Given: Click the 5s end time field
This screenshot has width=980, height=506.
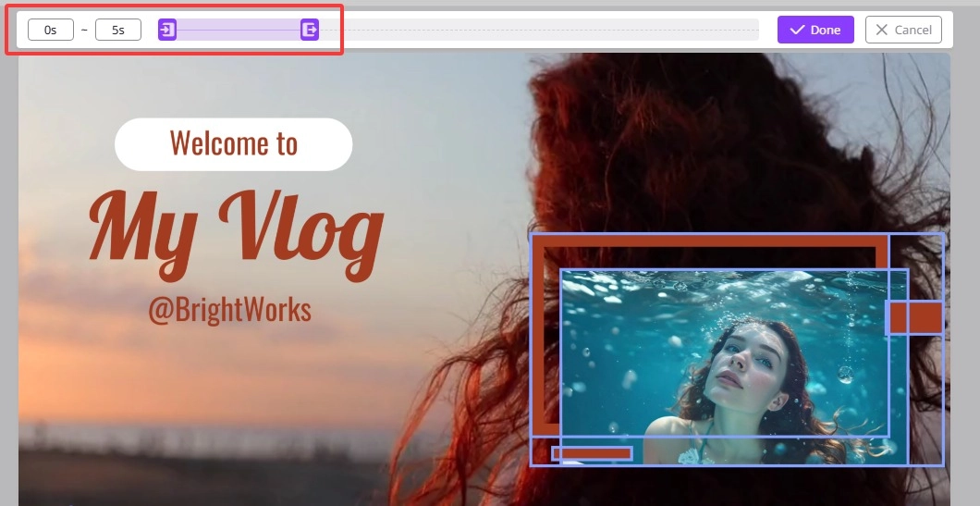Looking at the screenshot, I should (118, 30).
